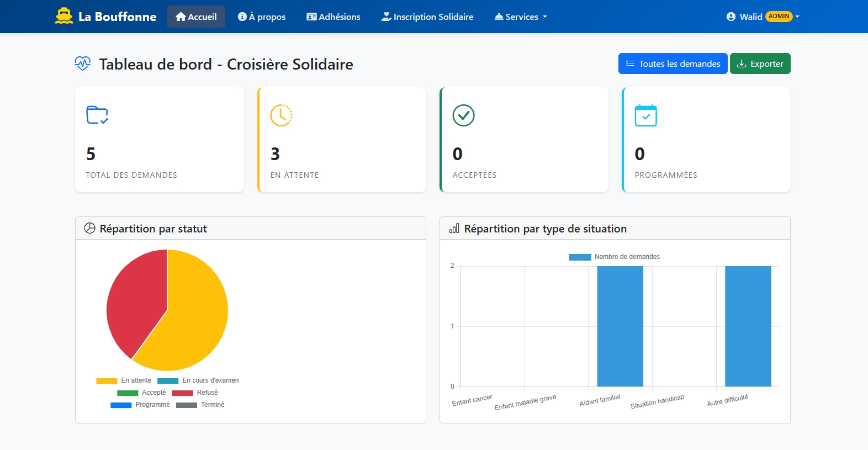The image size is (868, 450).
Task: Open the Walid admin user dropdown
Action: [x=763, y=17]
